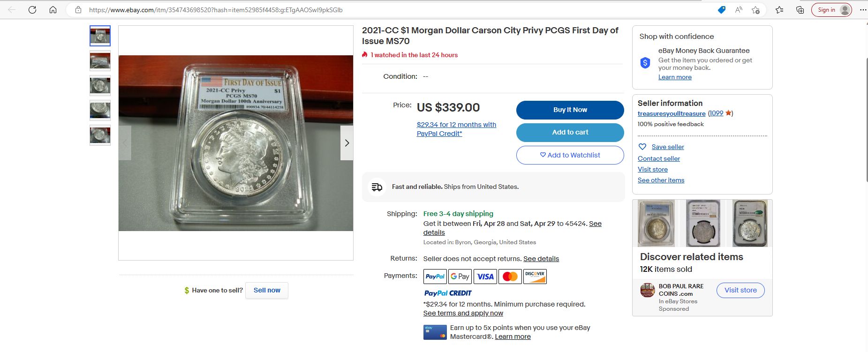868x352 pixels.
Task: Open the Favorites list icon
Action: pos(779,10)
